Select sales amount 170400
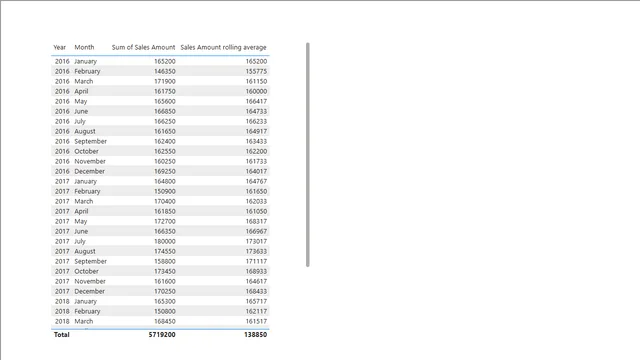The height and width of the screenshot is (360, 640). (165, 201)
